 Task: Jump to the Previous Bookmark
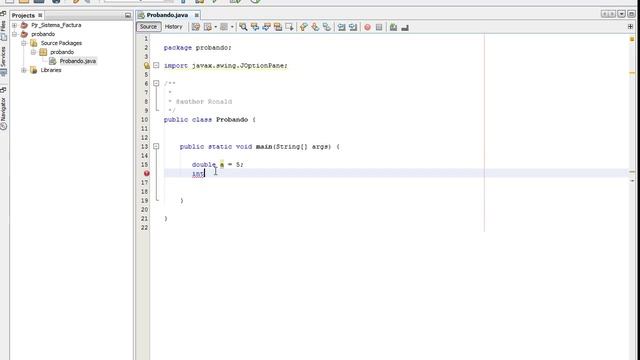click(x=303, y=27)
